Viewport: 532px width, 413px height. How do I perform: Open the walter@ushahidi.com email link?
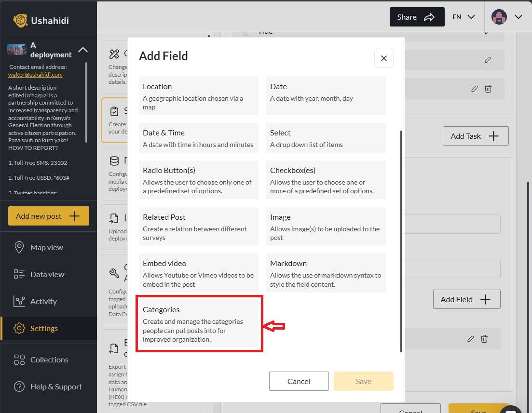pos(35,75)
